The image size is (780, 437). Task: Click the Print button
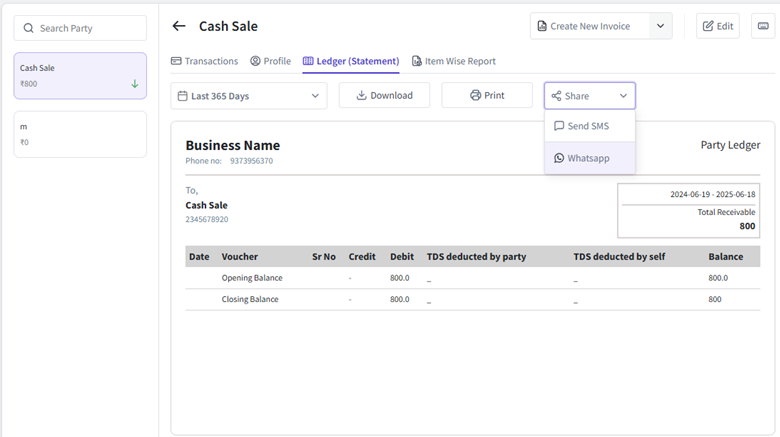pos(487,95)
